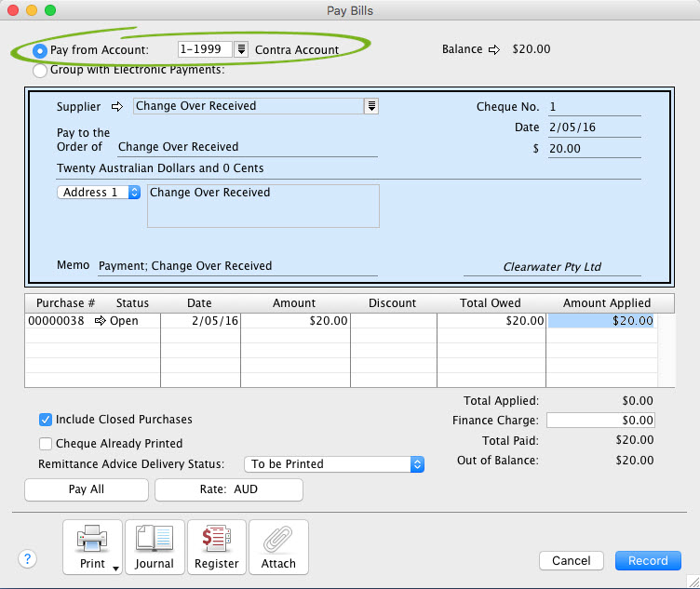Open the Pay from Account list dropdown
Screen dimensions: 700x589
(x=241, y=49)
